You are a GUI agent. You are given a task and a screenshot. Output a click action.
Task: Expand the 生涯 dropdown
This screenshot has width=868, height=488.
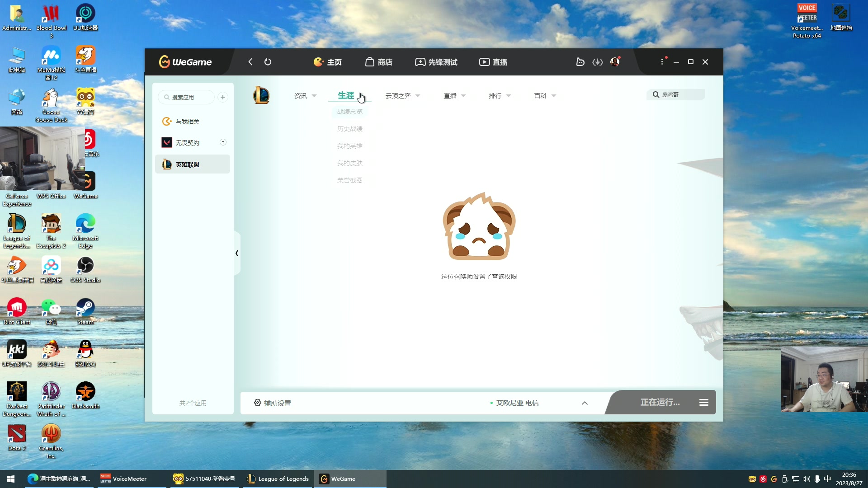350,96
